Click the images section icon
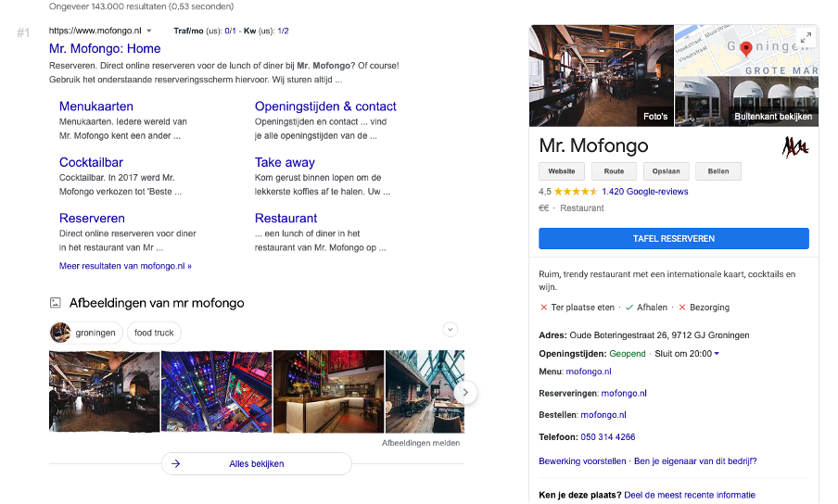This screenshot has width=838, height=504. (x=55, y=303)
